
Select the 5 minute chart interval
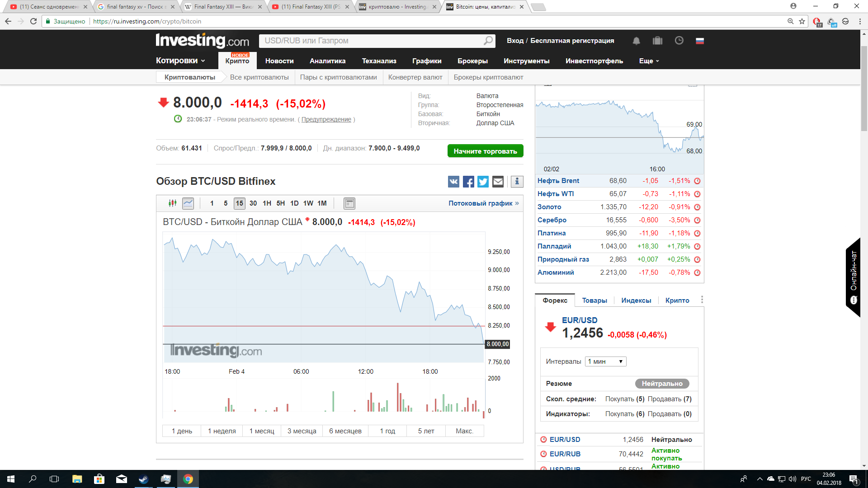[x=226, y=203]
